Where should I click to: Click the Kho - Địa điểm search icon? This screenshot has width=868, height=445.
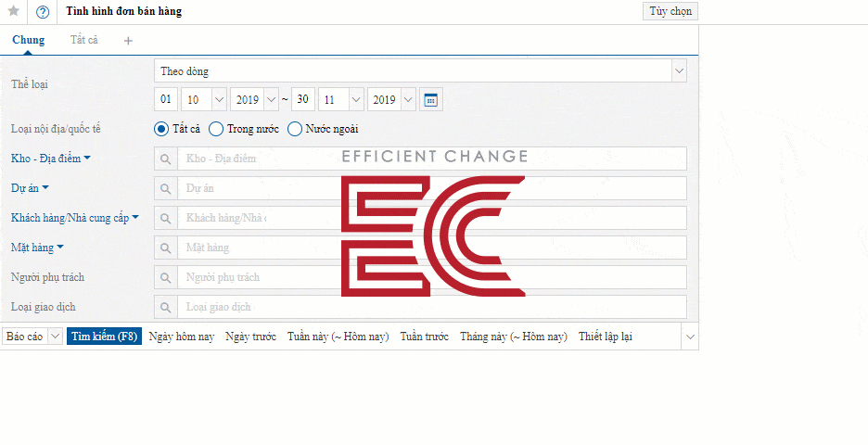click(x=165, y=159)
